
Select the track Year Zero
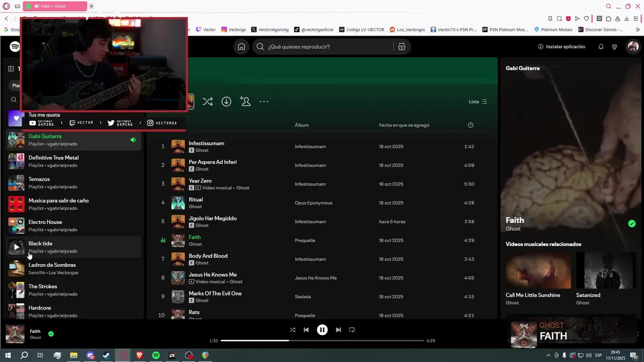click(x=200, y=181)
